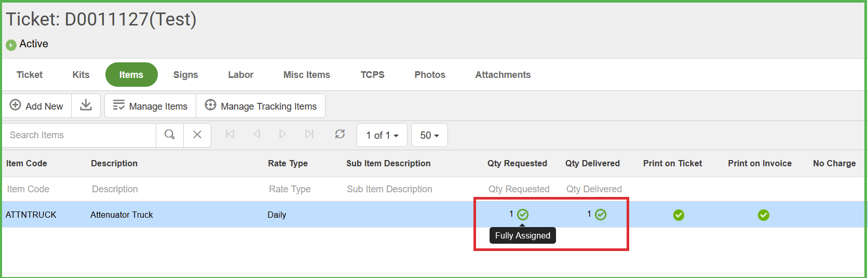Viewport: 868px width, 278px height.
Task: Switch to the Ticket tab
Action: (x=30, y=75)
